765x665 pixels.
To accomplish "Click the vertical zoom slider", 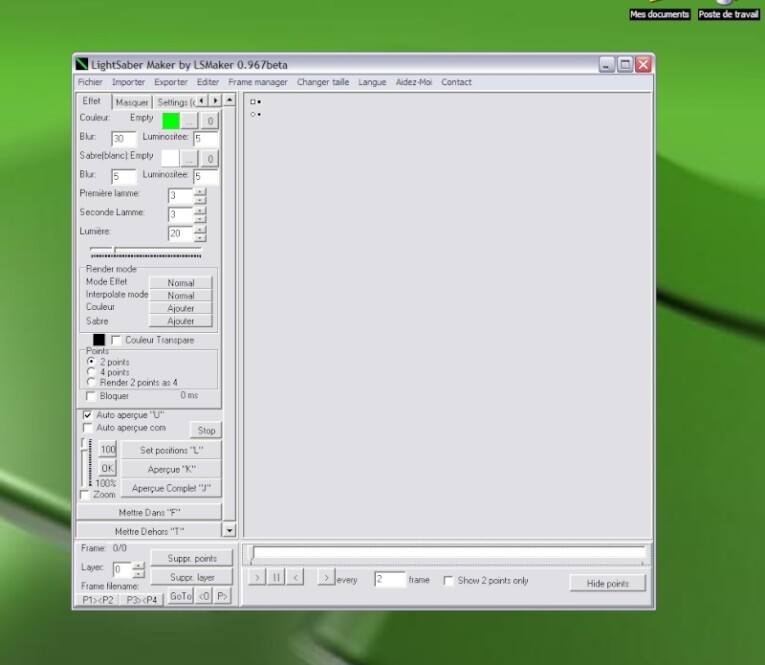I will 88,463.
